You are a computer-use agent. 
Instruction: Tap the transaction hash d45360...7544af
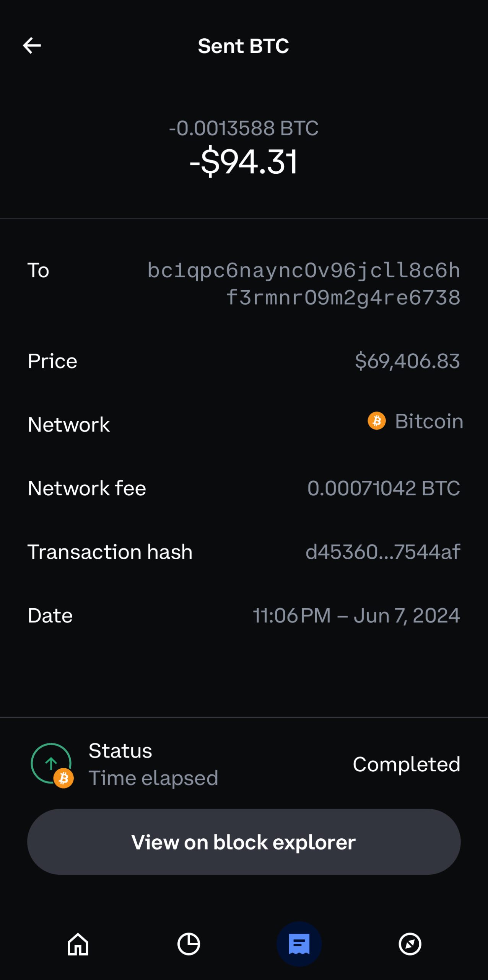pyautogui.click(x=383, y=552)
